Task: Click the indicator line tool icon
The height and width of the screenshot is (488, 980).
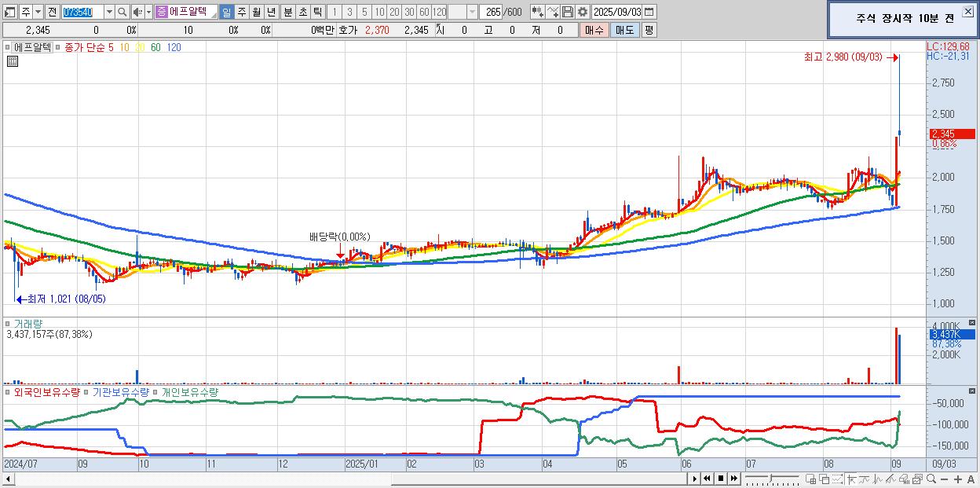Action: click(x=865, y=479)
